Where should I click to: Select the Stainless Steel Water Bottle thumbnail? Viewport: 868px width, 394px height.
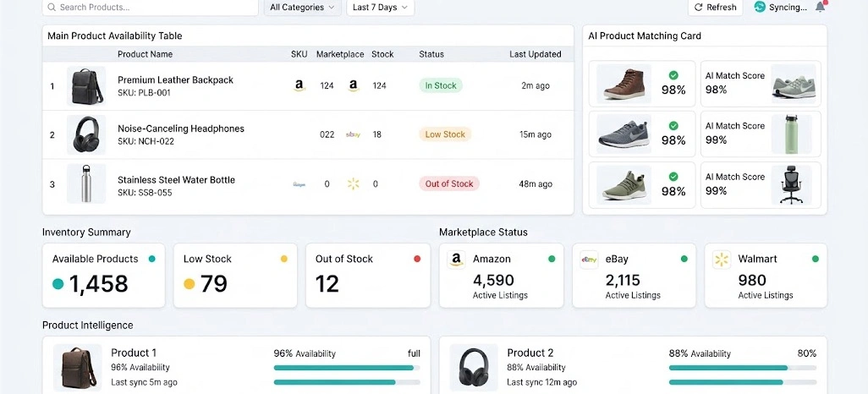(86, 183)
